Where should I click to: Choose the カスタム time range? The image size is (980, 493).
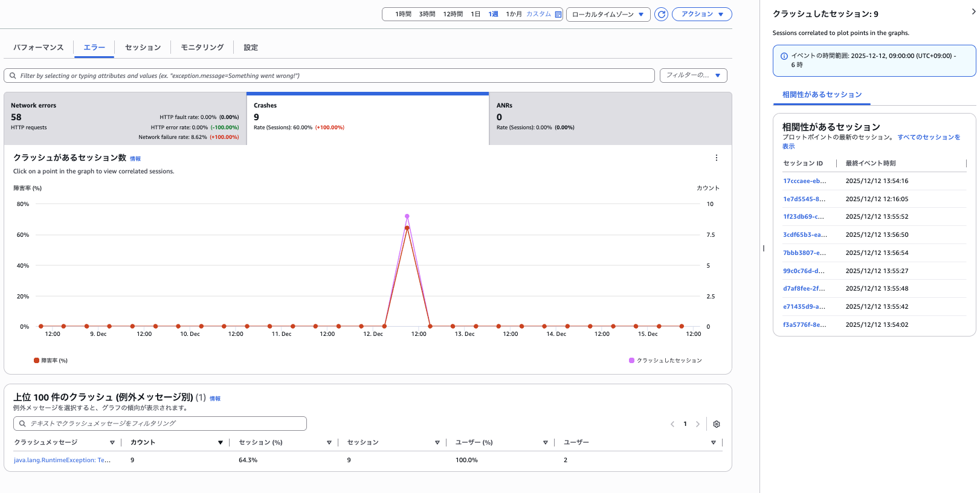click(538, 14)
